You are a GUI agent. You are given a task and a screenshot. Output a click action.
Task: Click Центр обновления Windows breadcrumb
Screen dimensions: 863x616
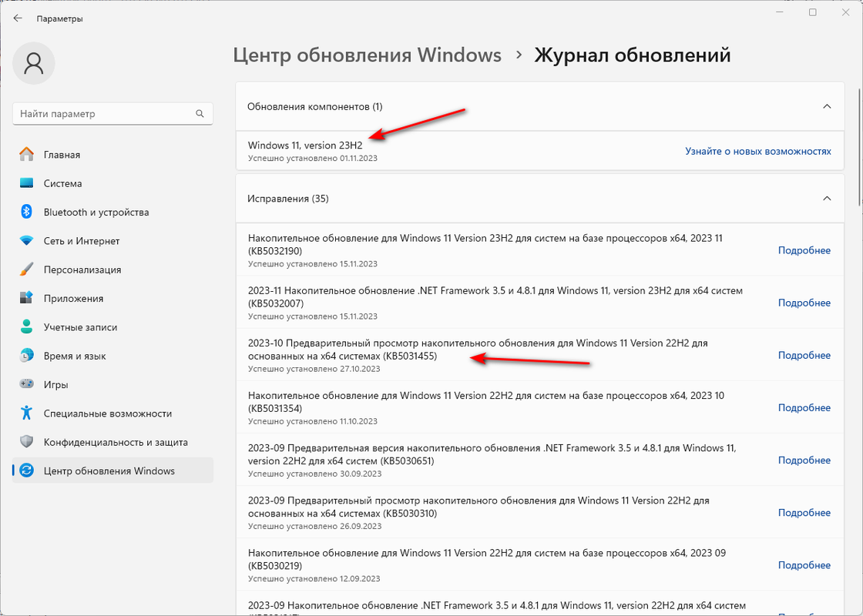coord(367,55)
